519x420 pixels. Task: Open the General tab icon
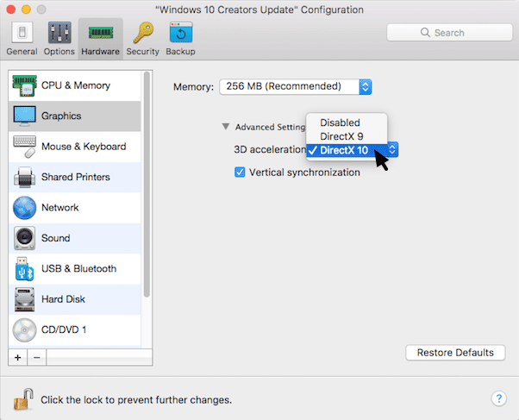coord(22,33)
